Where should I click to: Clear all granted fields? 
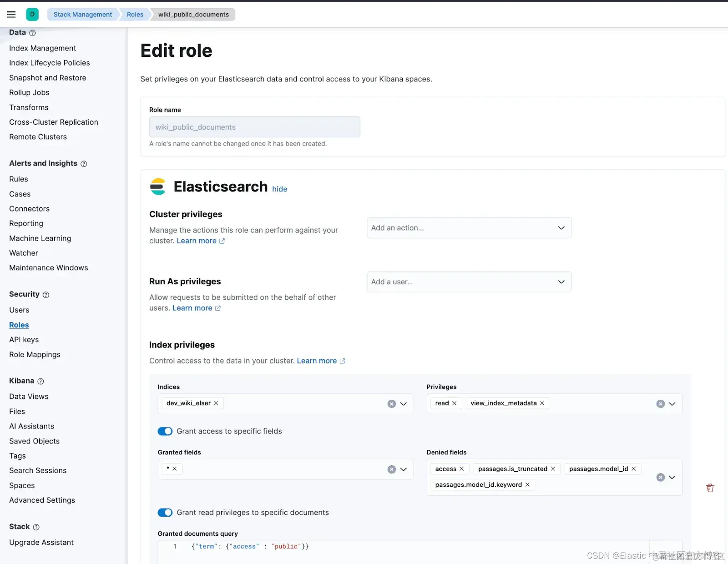tap(391, 469)
